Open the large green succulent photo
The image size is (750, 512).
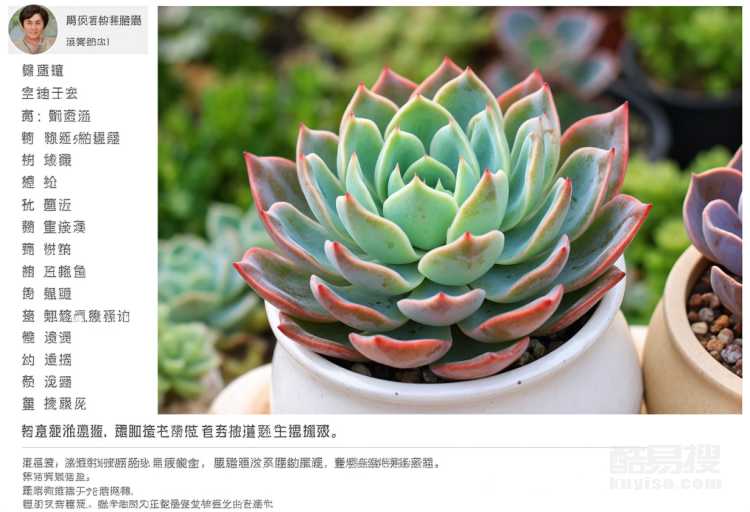click(x=450, y=210)
